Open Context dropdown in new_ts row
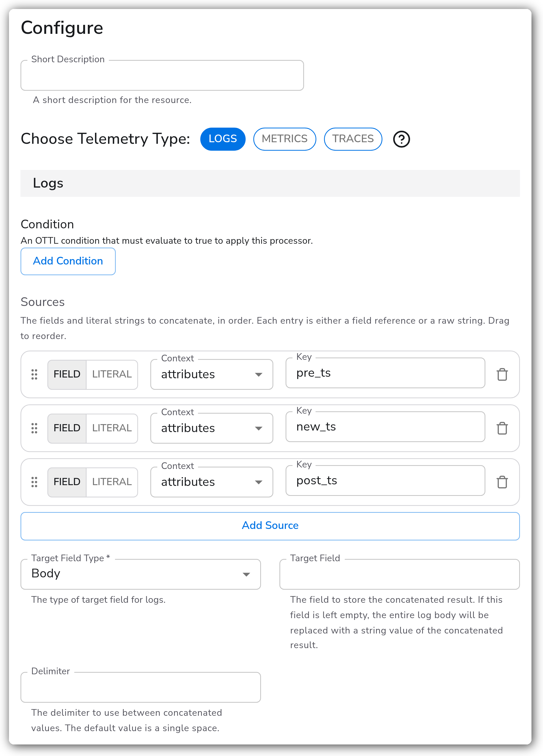543x756 pixels. coord(212,428)
